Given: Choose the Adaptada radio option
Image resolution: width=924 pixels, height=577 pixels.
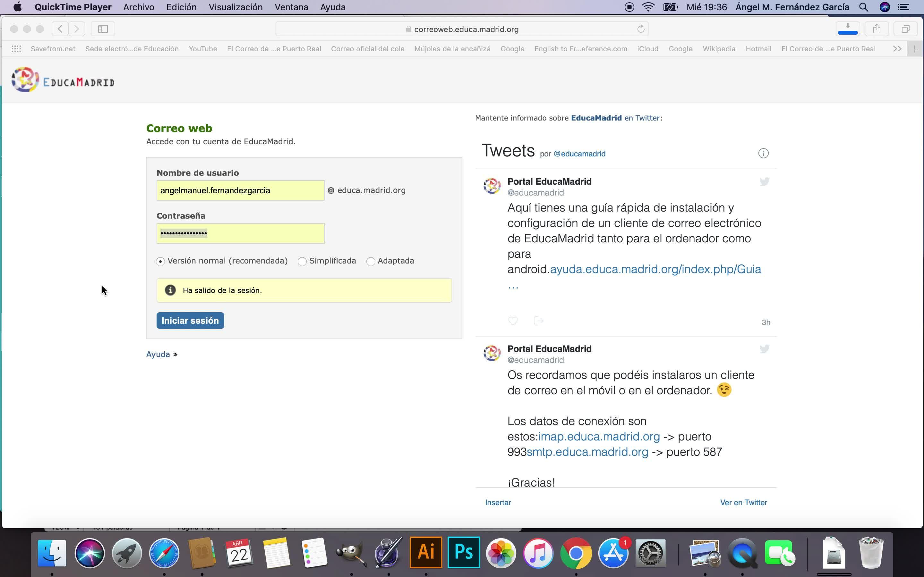Looking at the screenshot, I should point(370,261).
